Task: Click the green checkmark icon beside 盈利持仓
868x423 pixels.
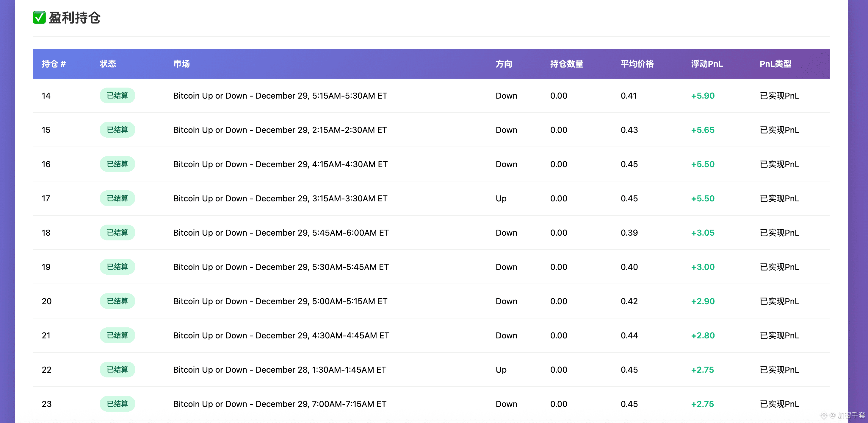Action: (x=39, y=18)
